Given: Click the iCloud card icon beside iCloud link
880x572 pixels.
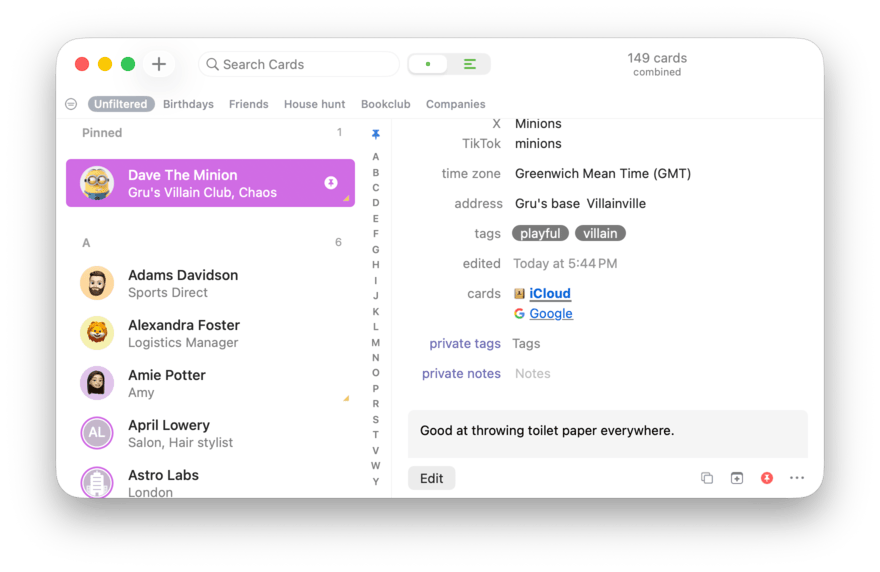Looking at the screenshot, I should pos(519,294).
